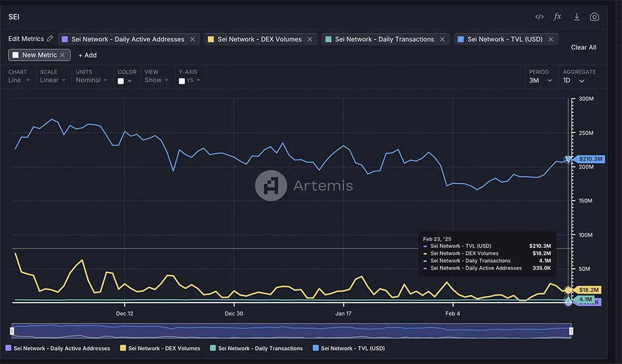Open the embed code view
Image resolution: width=622 pixels, height=364 pixels.
(x=539, y=16)
